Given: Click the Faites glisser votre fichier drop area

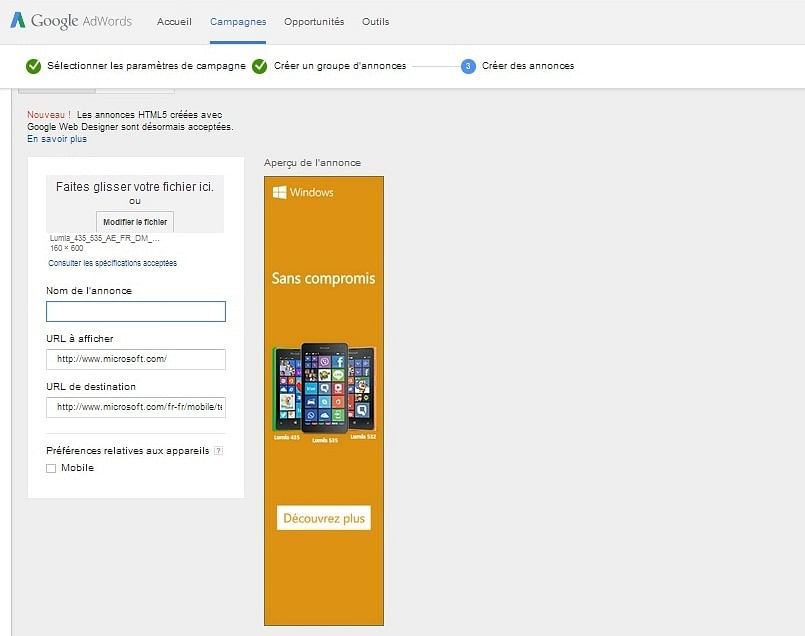Looking at the screenshot, I should [135, 188].
